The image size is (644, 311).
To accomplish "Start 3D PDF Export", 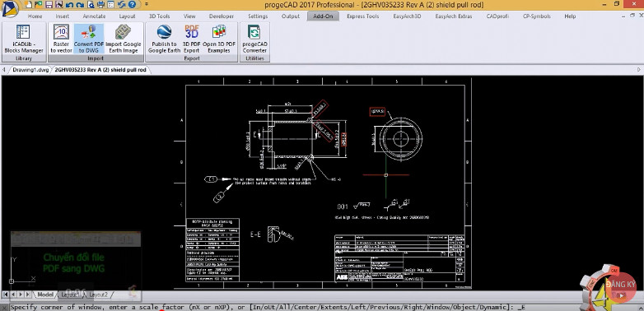I will click(x=191, y=39).
